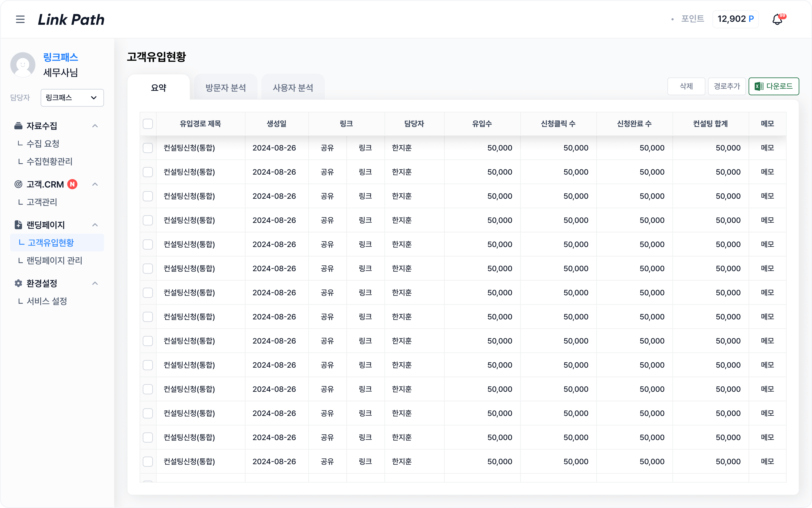Viewport: 812px width, 508px height.
Task: Check the fourth table row checkbox
Action: point(148,220)
